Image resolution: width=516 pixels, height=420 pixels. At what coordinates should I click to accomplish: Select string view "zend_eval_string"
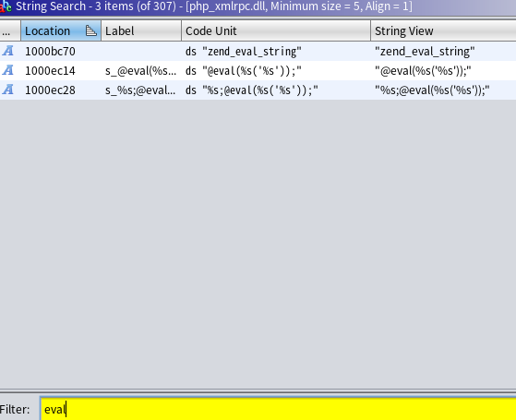[425, 52]
